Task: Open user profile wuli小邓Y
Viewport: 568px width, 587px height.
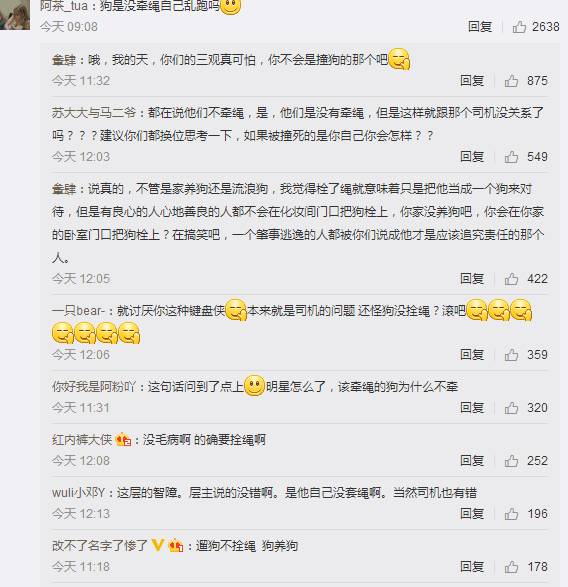Action: (79, 492)
